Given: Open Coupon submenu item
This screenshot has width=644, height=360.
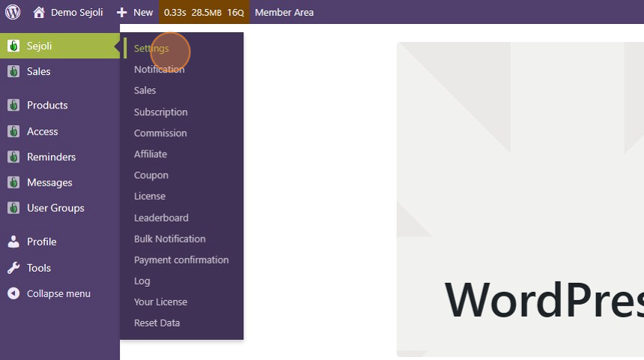Looking at the screenshot, I should pyautogui.click(x=151, y=175).
